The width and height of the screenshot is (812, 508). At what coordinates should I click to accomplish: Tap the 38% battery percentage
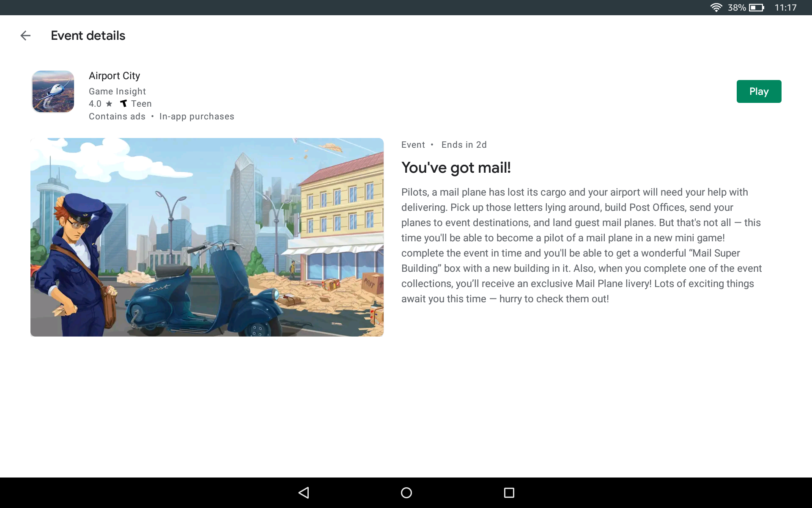coord(737,8)
